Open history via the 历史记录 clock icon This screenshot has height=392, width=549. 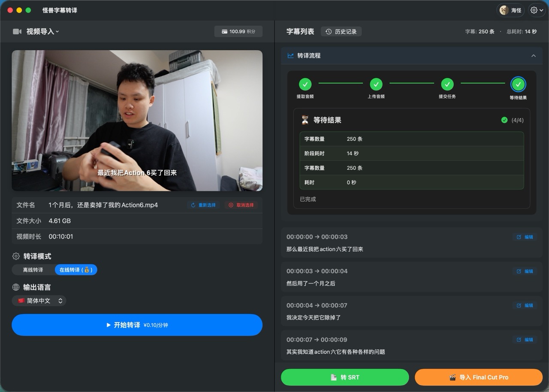[x=328, y=31]
